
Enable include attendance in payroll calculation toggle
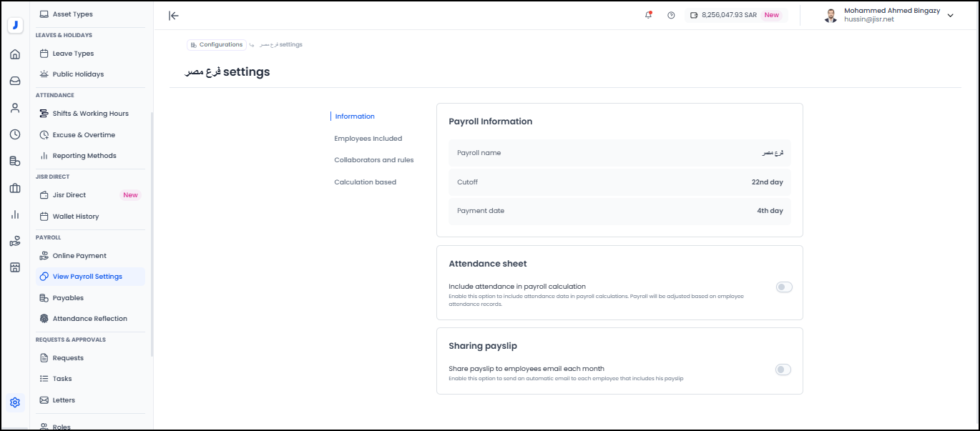coord(784,287)
